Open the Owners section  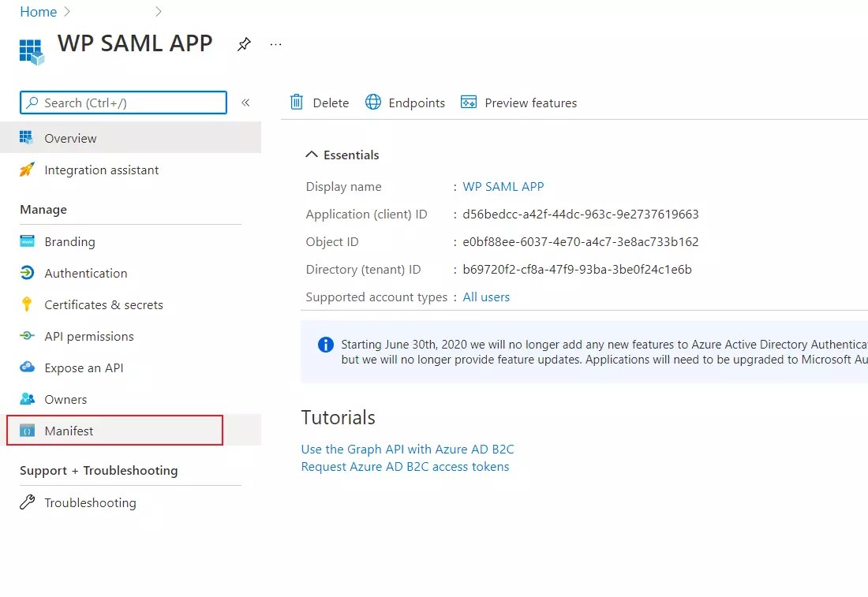click(65, 399)
